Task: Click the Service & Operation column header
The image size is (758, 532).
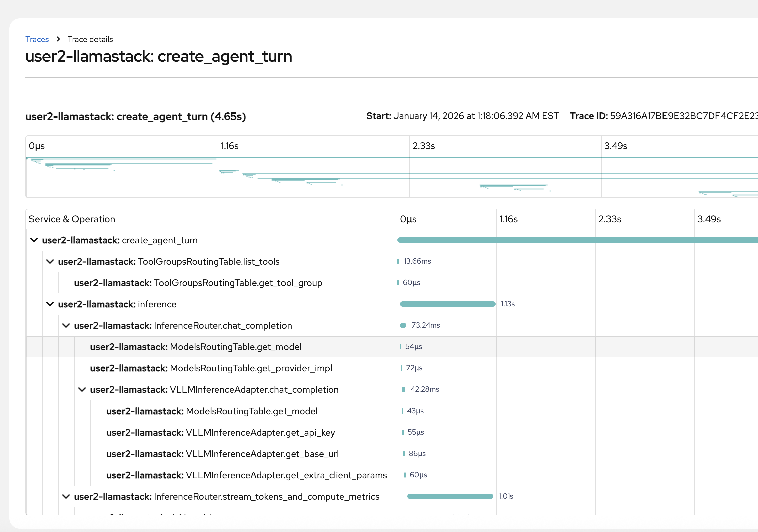Action: point(72,219)
